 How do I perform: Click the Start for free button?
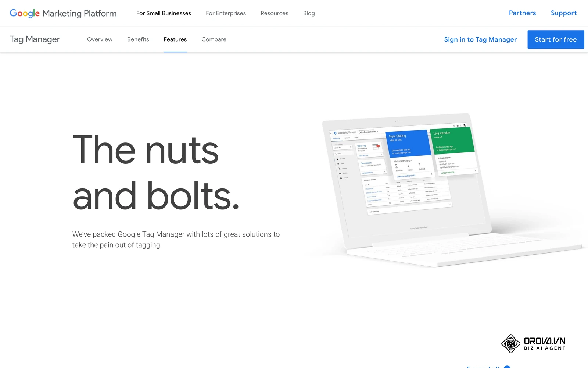pos(556,39)
